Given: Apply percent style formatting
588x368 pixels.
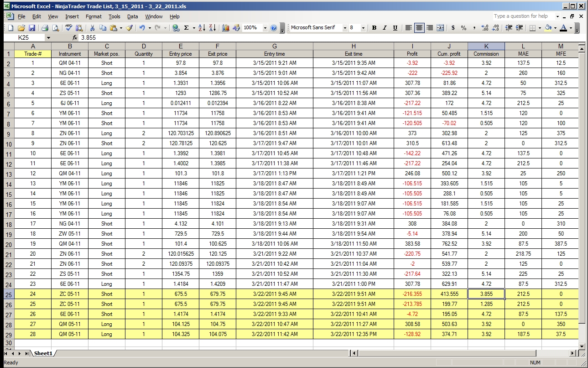Looking at the screenshot, I should point(463,28).
